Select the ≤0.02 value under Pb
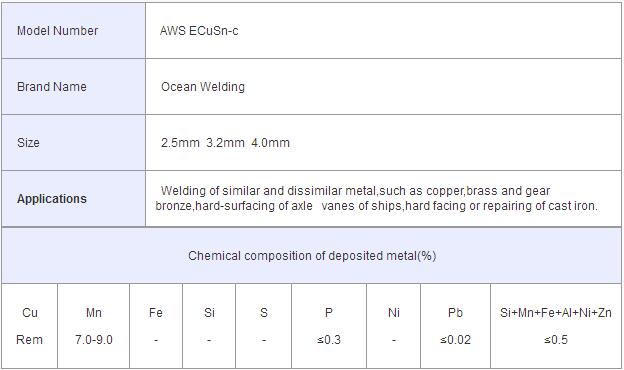This screenshot has width=624, height=370. pos(455,340)
